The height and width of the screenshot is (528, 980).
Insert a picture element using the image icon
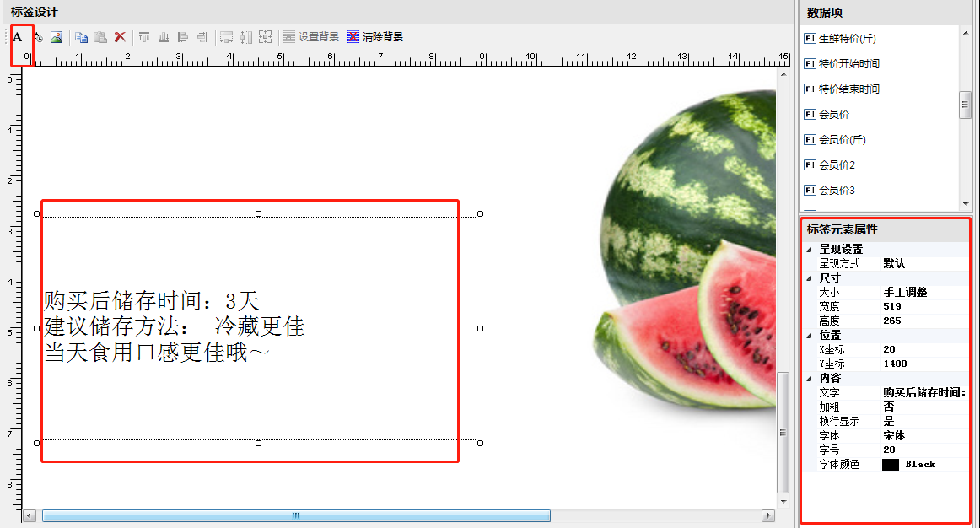coord(57,37)
